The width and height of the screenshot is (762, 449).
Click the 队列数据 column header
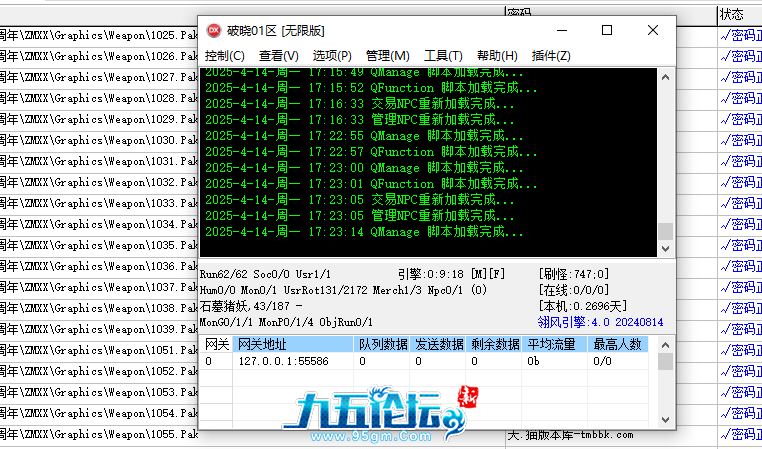[381, 344]
